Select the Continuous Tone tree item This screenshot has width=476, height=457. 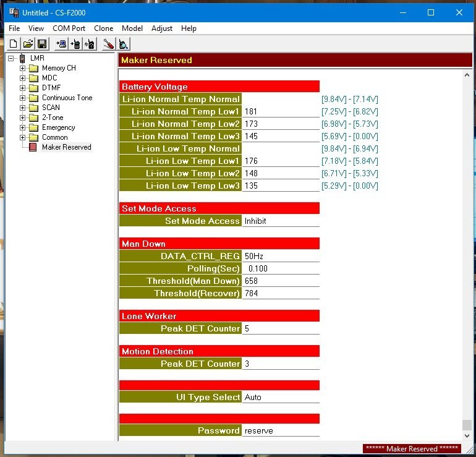click(x=67, y=98)
